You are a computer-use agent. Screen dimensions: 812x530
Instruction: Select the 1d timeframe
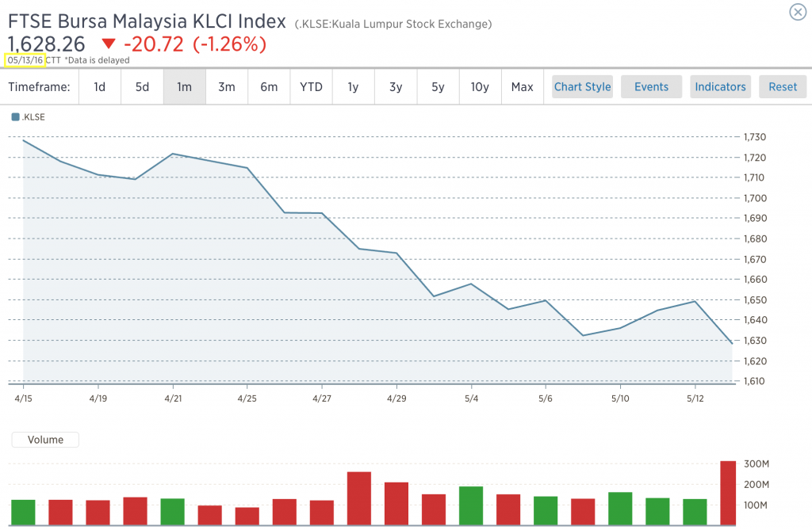[x=100, y=87]
